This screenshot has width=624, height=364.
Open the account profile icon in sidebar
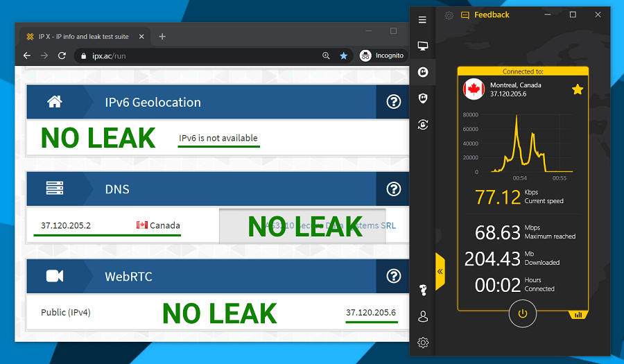(423, 317)
